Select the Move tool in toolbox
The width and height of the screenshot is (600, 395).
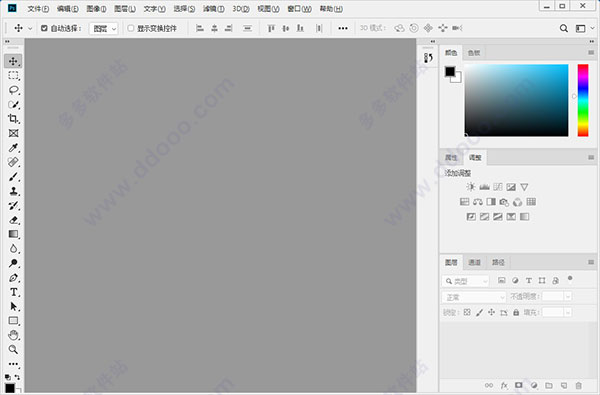click(13, 61)
